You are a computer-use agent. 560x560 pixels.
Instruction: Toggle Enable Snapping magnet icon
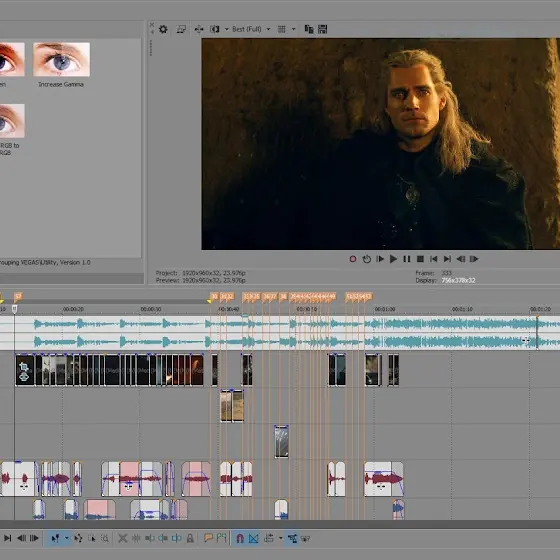point(240,538)
